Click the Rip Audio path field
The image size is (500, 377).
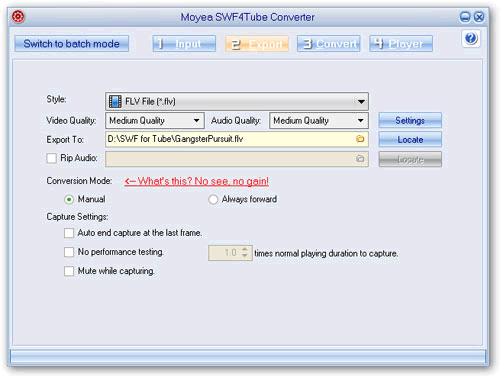click(237, 159)
